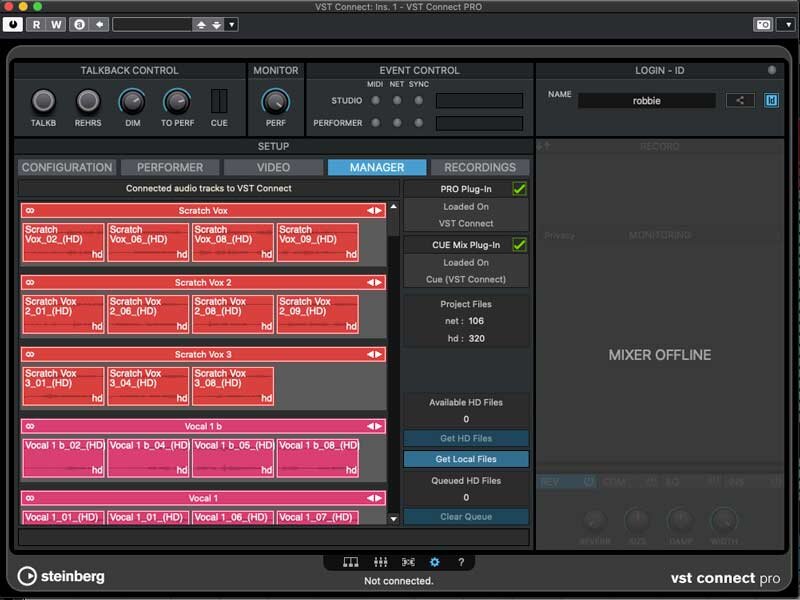
Task: Click the Steinberg logo
Action: pyautogui.click(x=61, y=576)
